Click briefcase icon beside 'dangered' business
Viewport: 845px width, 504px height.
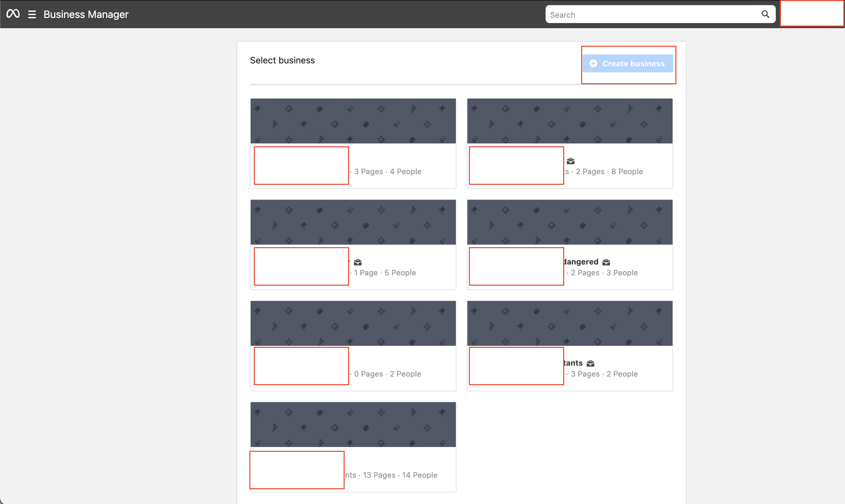(x=606, y=262)
